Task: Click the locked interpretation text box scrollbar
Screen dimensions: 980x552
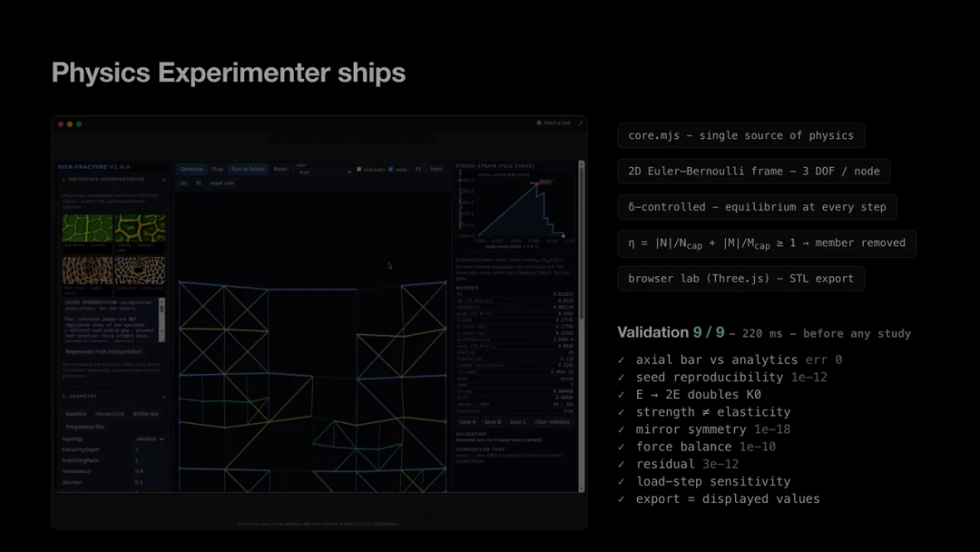Action: point(162,320)
